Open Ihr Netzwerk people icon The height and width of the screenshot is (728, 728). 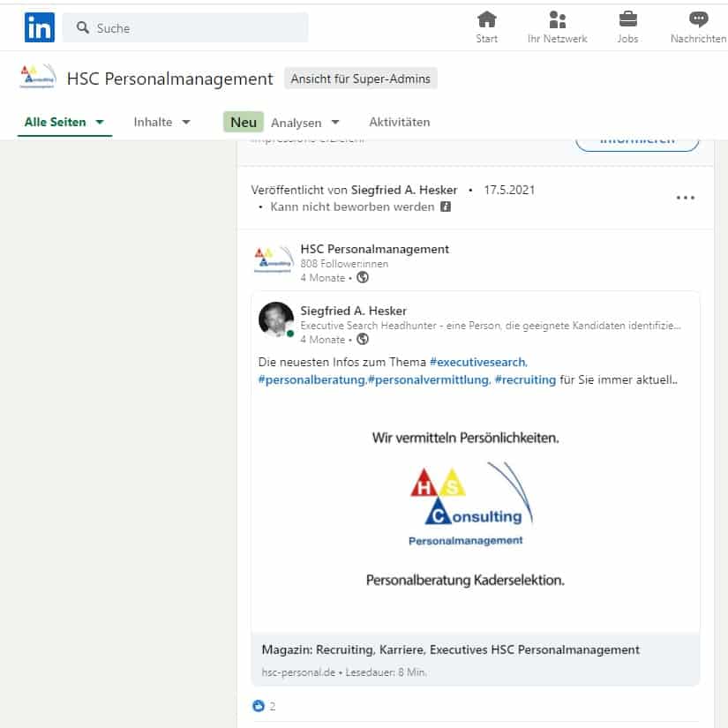[x=557, y=20]
